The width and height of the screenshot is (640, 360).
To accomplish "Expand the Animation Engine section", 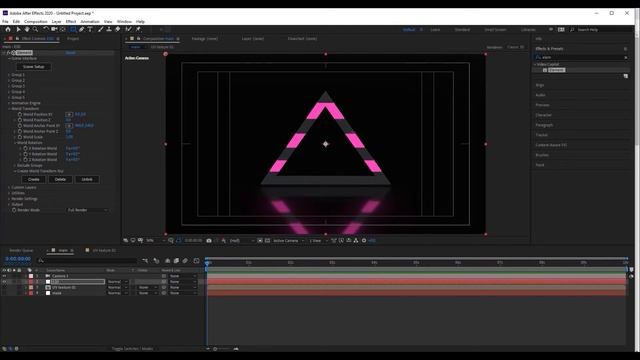I will click(x=9, y=104).
